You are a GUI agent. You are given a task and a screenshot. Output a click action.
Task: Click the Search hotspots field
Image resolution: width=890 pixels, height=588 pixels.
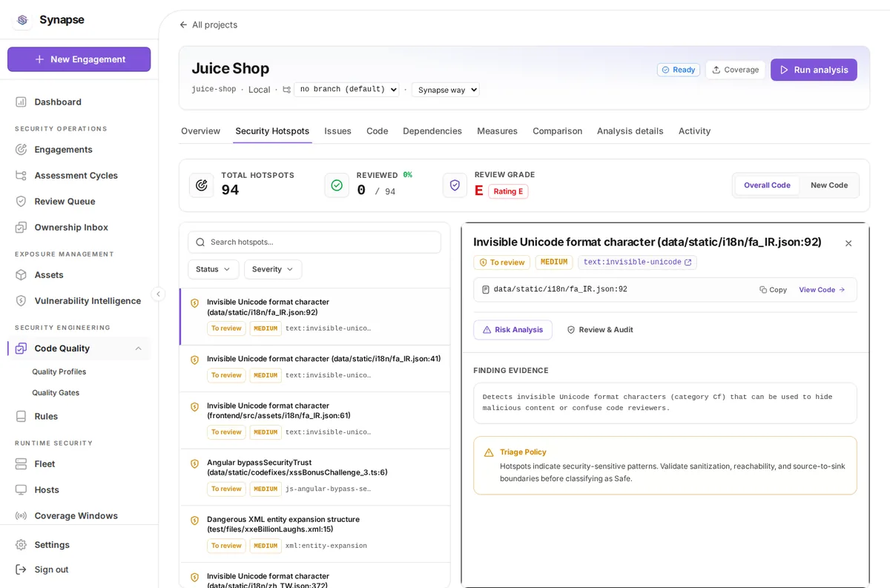click(x=314, y=242)
